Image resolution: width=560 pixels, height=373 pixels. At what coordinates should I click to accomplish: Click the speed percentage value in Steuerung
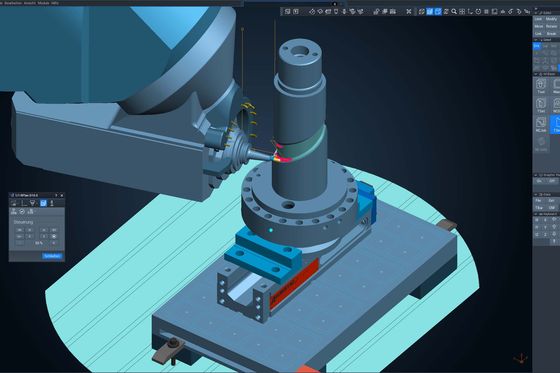[39, 243]
